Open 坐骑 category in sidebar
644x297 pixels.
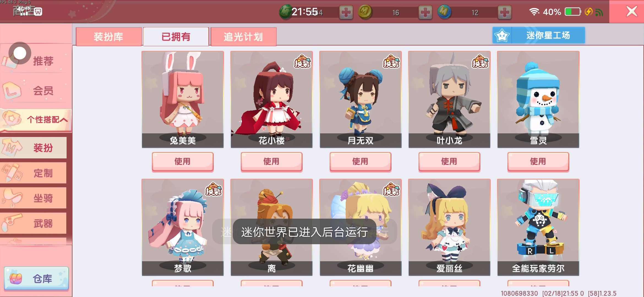point(33,198)
